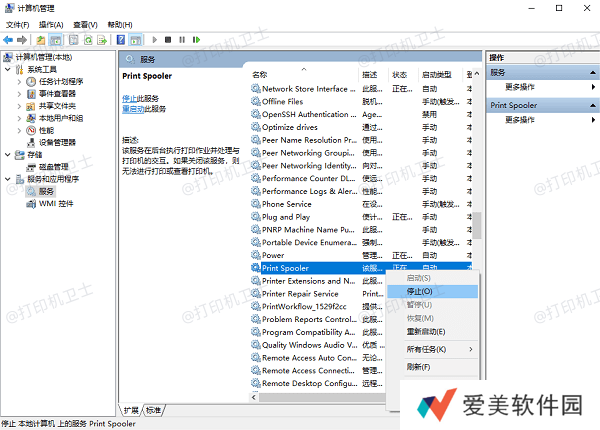Click the Start Service play toolbar icon
Viewport: 600px width, 430px height.
(x=154, y=40)
